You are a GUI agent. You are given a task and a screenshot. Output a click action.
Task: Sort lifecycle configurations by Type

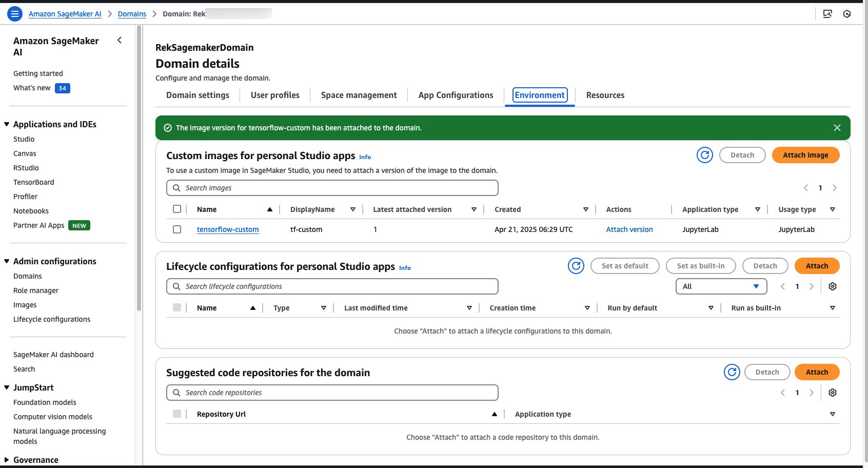[x=324, y=308]
